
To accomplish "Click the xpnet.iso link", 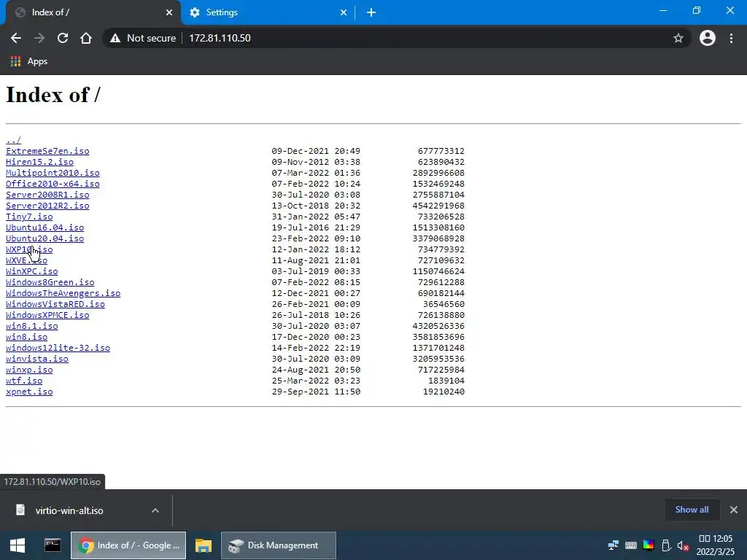I will pyautogui.click(x=29, y=392).
